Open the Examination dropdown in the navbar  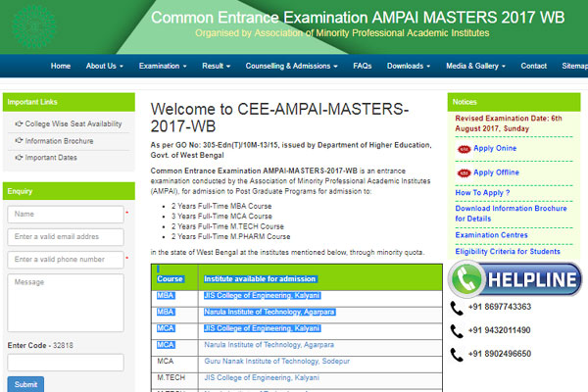pyautogui.click(x=164, y=66)
